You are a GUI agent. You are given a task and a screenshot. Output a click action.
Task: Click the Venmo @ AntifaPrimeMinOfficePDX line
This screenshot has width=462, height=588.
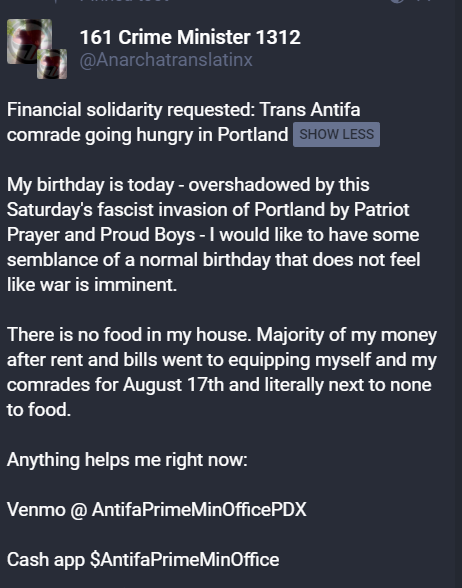coord(157,510)
